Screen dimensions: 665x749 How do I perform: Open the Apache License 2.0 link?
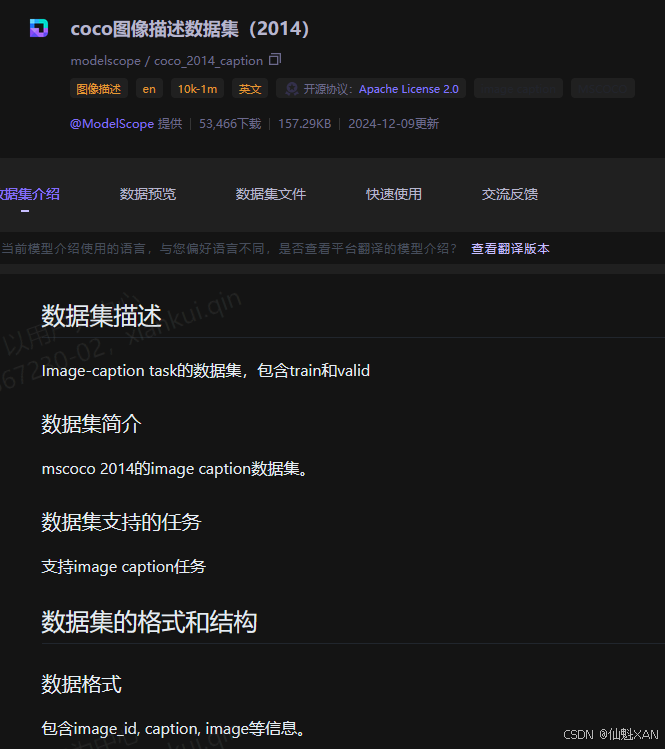click(x=408, y=89)
